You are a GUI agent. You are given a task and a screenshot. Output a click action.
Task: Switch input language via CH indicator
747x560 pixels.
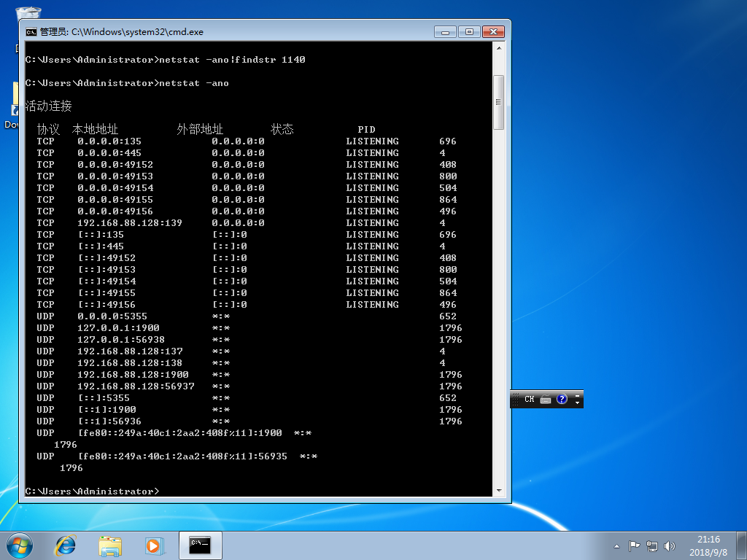pyautogui.click(x=529, y=399)
